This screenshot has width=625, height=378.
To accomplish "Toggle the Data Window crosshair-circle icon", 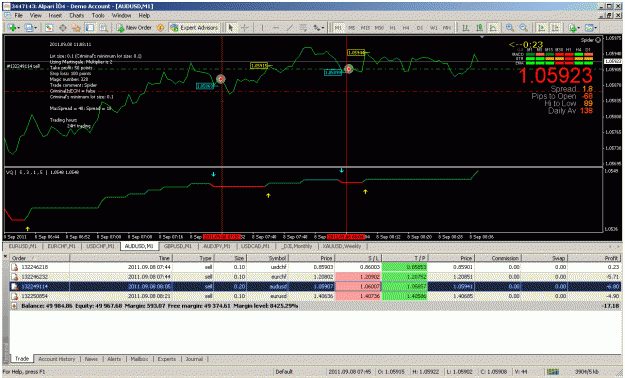I will (x=63, y=28).
